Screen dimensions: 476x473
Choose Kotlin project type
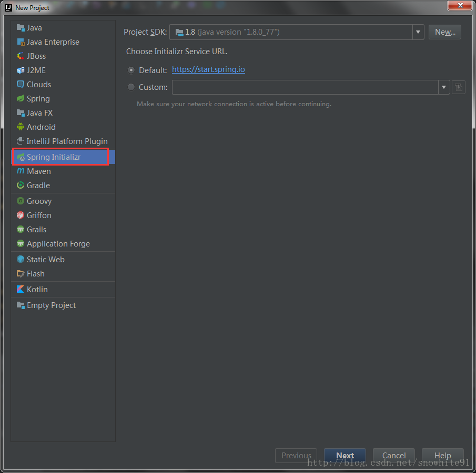coord(63,290)
